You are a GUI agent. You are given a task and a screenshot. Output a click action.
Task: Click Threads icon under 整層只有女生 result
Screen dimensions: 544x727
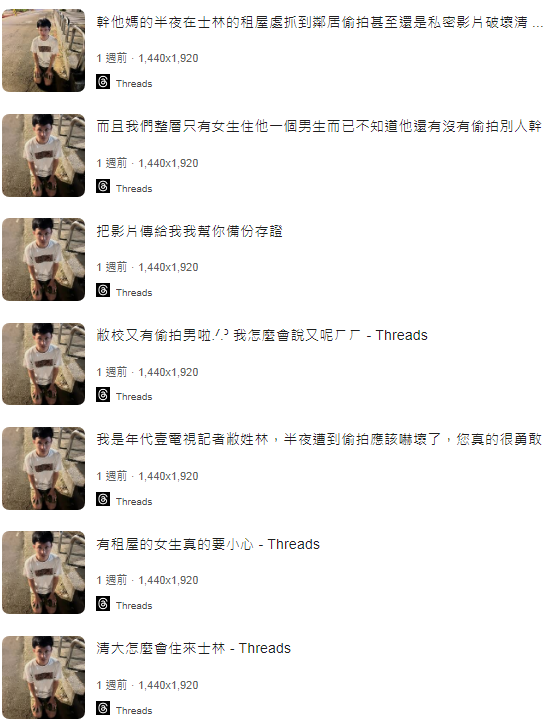pyautogui.click(x=103, y=186)
